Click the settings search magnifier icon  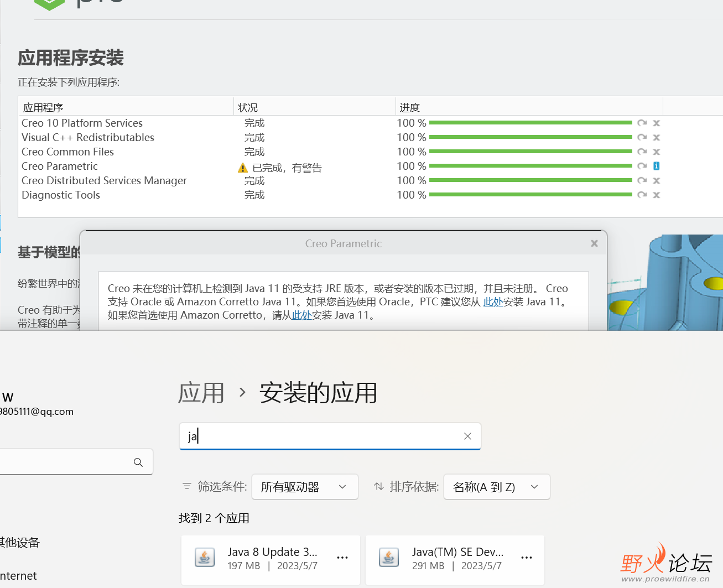pyautogui.click(x=138, y=462)
